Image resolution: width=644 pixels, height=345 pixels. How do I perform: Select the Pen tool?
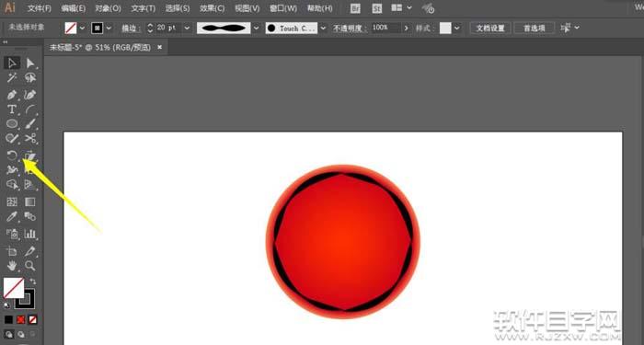pos(12,95)
